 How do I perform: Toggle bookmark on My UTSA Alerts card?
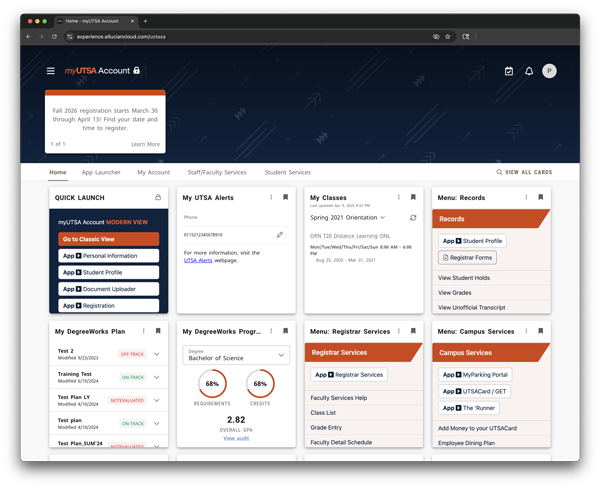click(x=285, y=197)
